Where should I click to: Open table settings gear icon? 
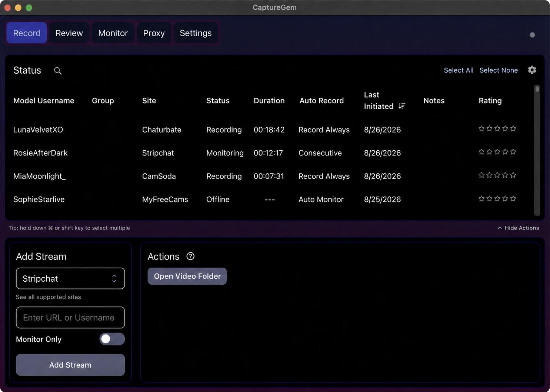coord(532,70)
